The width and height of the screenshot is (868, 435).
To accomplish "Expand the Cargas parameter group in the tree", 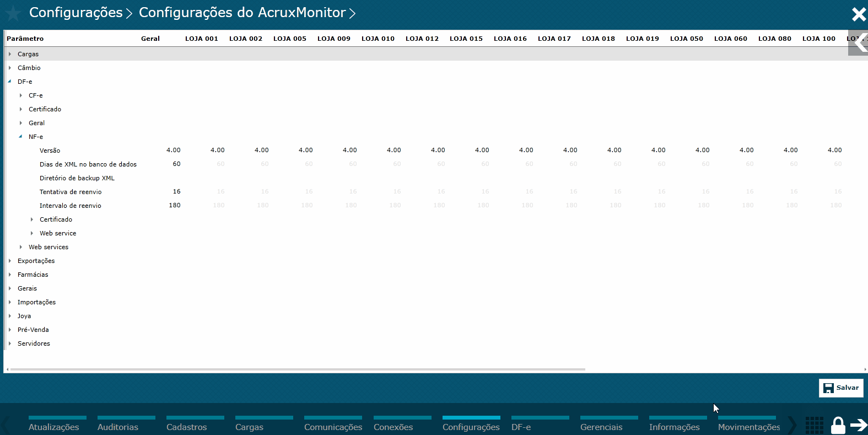I will point(10,54).
